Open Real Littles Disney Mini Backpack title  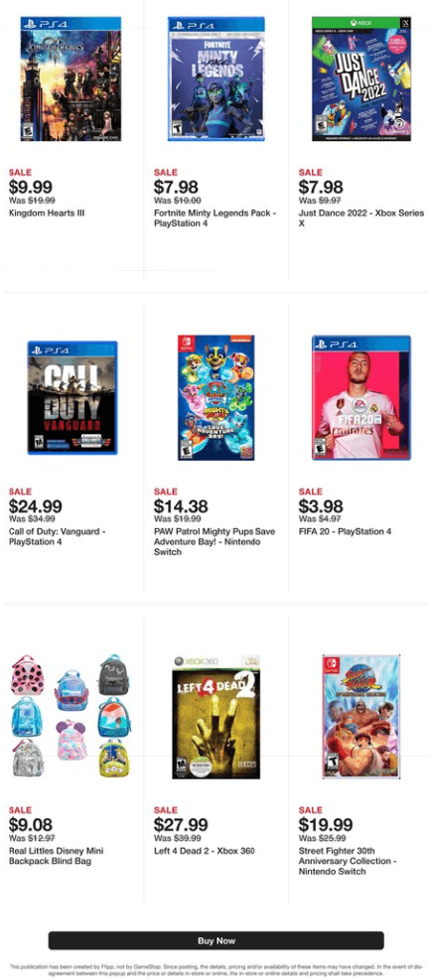point(57,856)
